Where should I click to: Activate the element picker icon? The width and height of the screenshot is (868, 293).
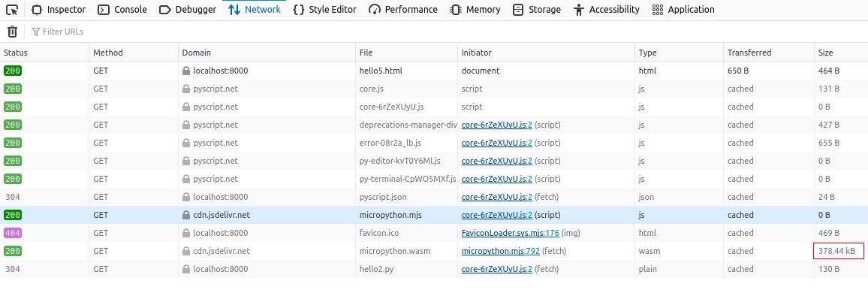coord(11,10)
